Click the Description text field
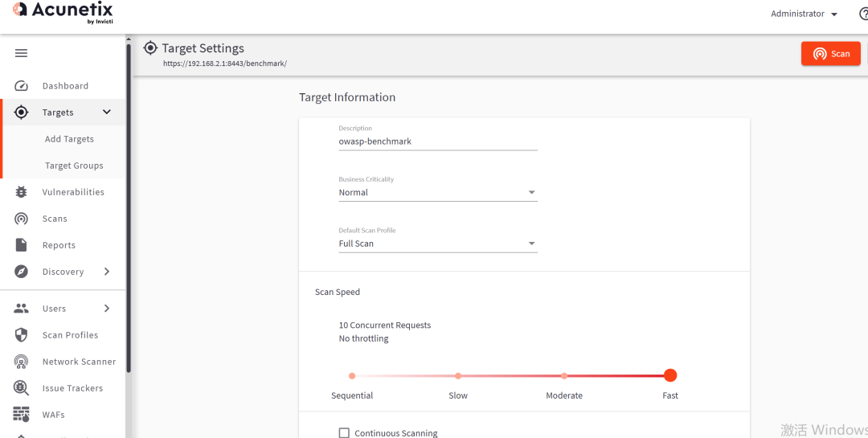The width and height of the screenshot is (868, 438). [437, 141]
